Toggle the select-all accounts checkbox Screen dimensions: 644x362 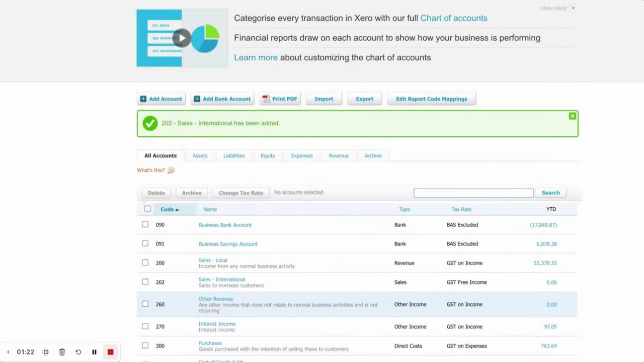[147, 209]
